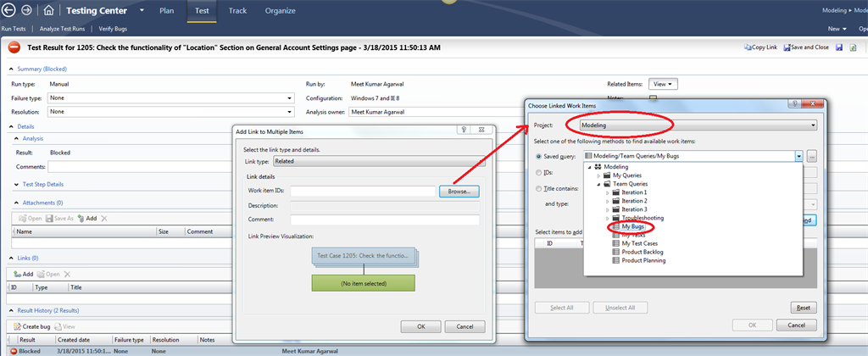Screen dimensions: 868x356
Task: Collapse the Analysis subsection
Action: (x=17, y=138)
